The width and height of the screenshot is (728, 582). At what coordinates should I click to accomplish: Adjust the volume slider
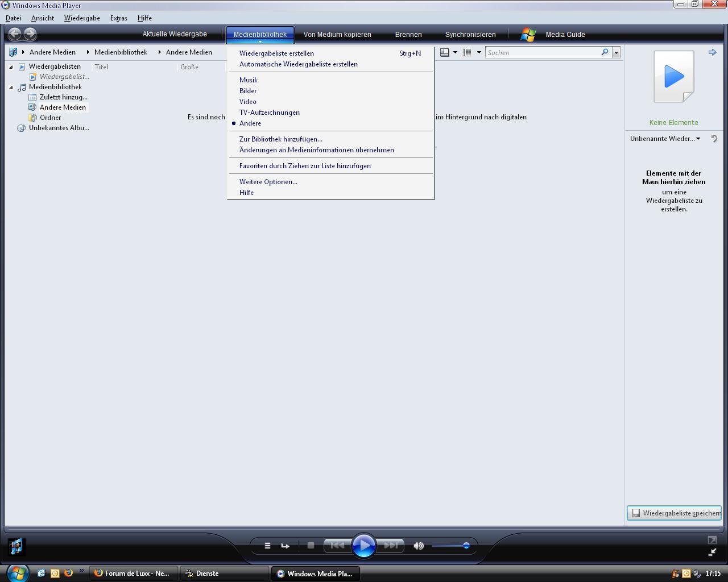coord(450,546)
